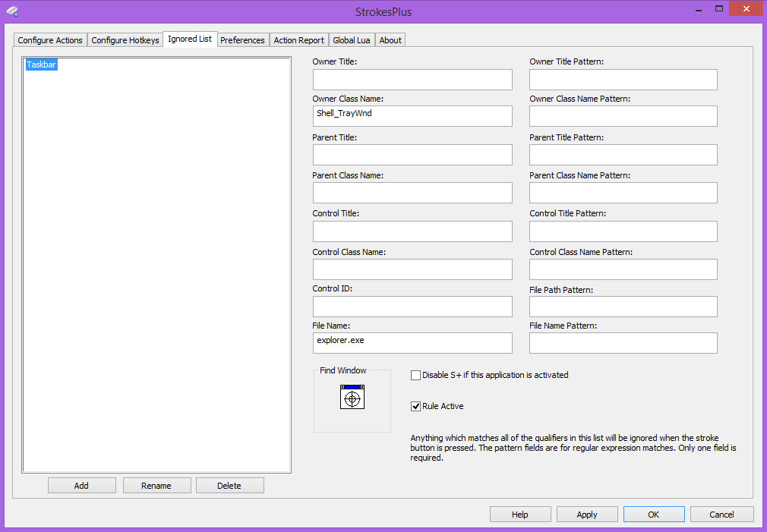The height and width of the screenshot is (532, 767).
Task: Enable Disable S+ if application is activated
Action: click(416, 375)
